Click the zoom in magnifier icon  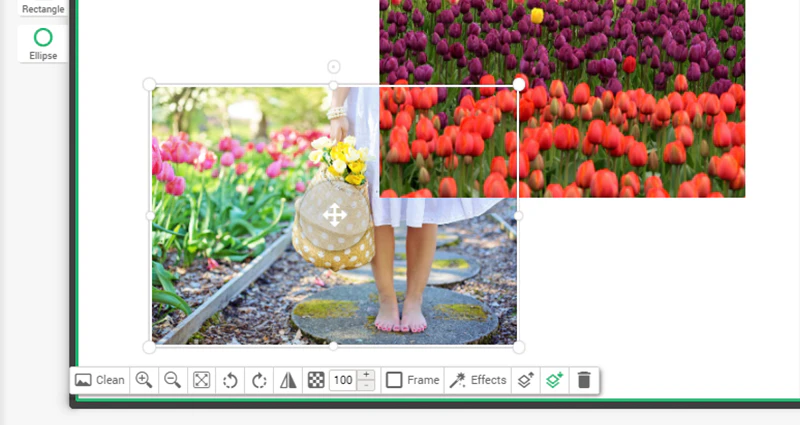tap(144, 380)
